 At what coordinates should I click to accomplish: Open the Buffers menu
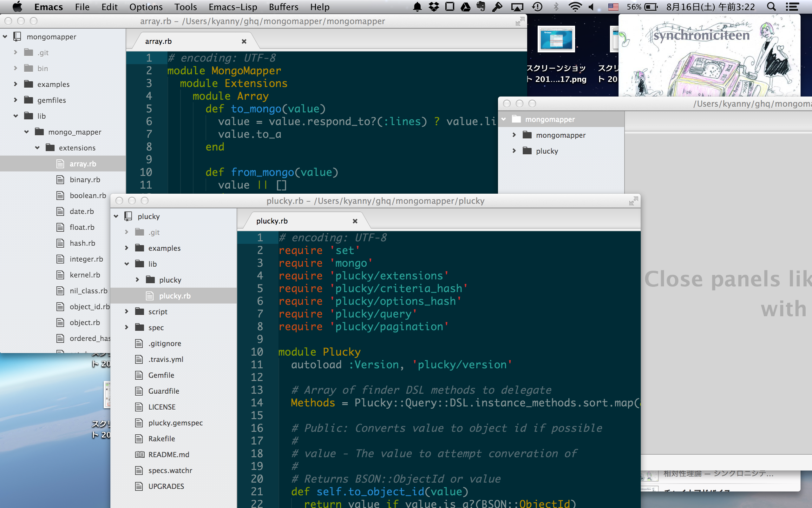[284, 7]
